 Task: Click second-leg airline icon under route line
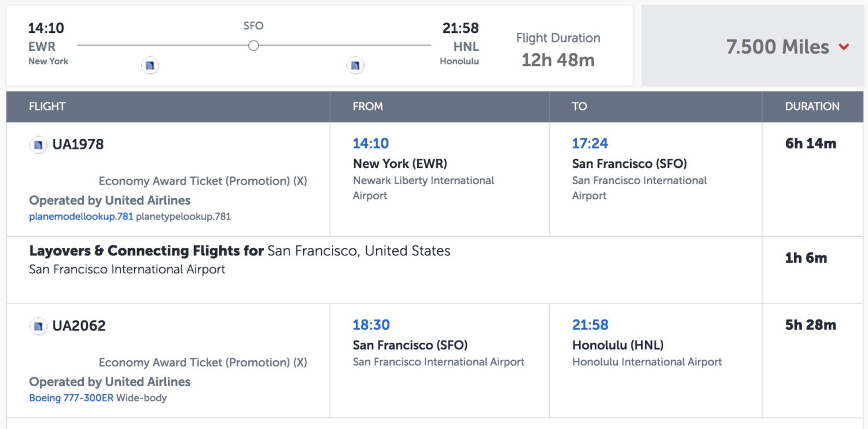[x=355, y=65]
